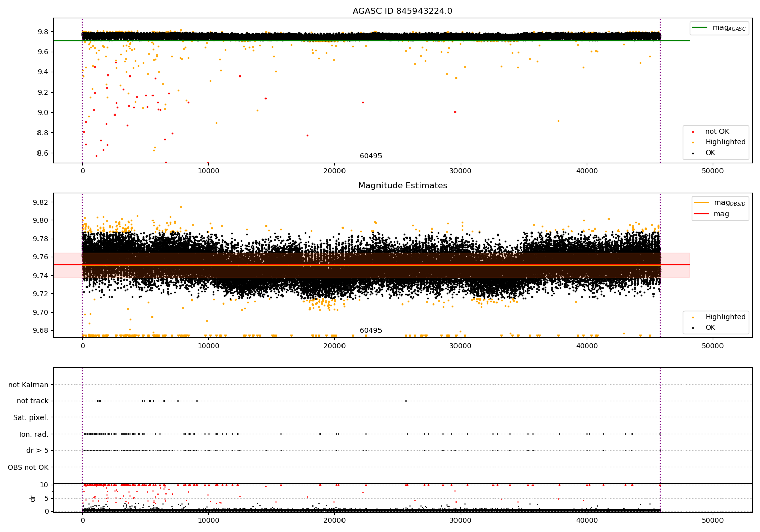This screenshot has height=532, width=760.
Task: Click the 'Magnitude Estimates' plot title
Action: point(402,186)
